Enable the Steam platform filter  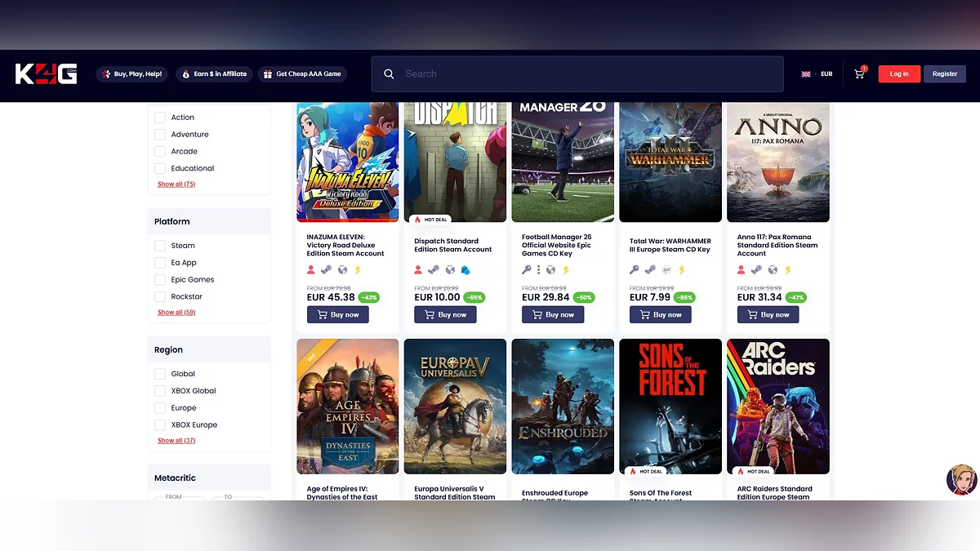[160, 246]
